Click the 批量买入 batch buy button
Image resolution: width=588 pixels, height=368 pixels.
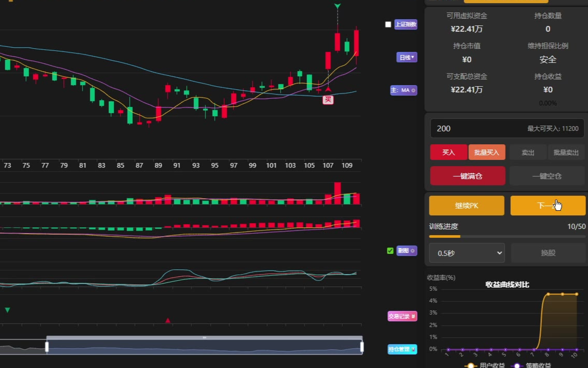pos(486,152)
